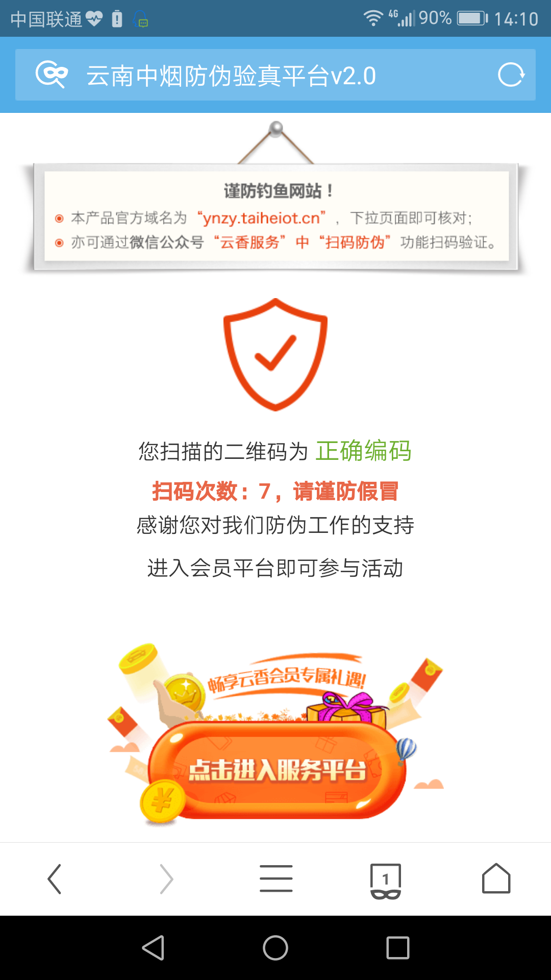Go to the browser home page icon
551x980 pixels.
[496, 878]
